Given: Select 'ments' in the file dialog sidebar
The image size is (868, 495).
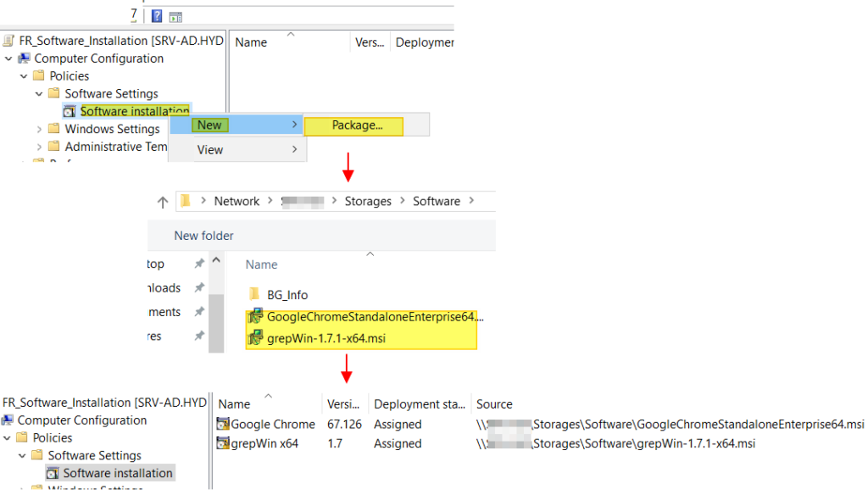Looking at the screenshot, I should point(164,312).
